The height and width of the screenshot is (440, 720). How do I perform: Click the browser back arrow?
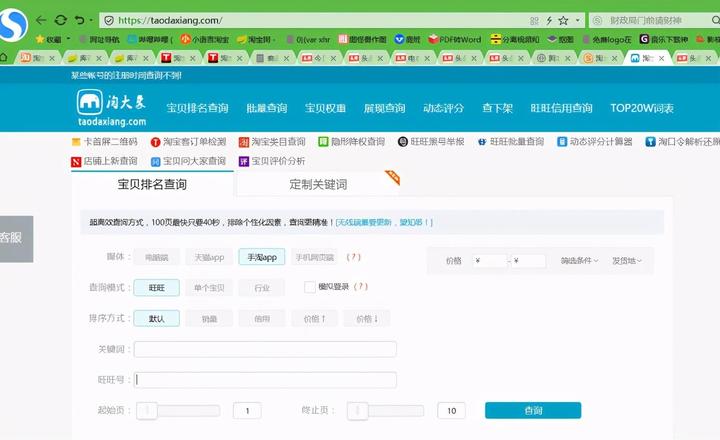coord(41,20)
